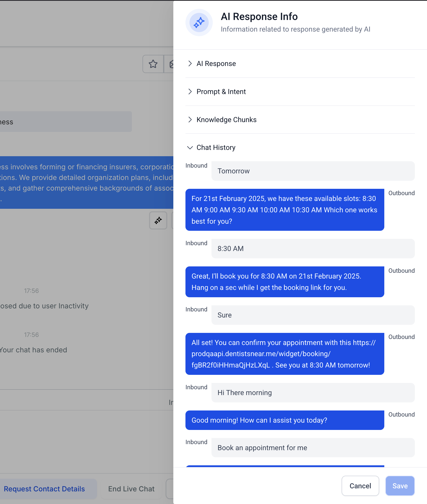Click the star favorite icon
Viewport: 427px width, 504px height.
[153, 64]
